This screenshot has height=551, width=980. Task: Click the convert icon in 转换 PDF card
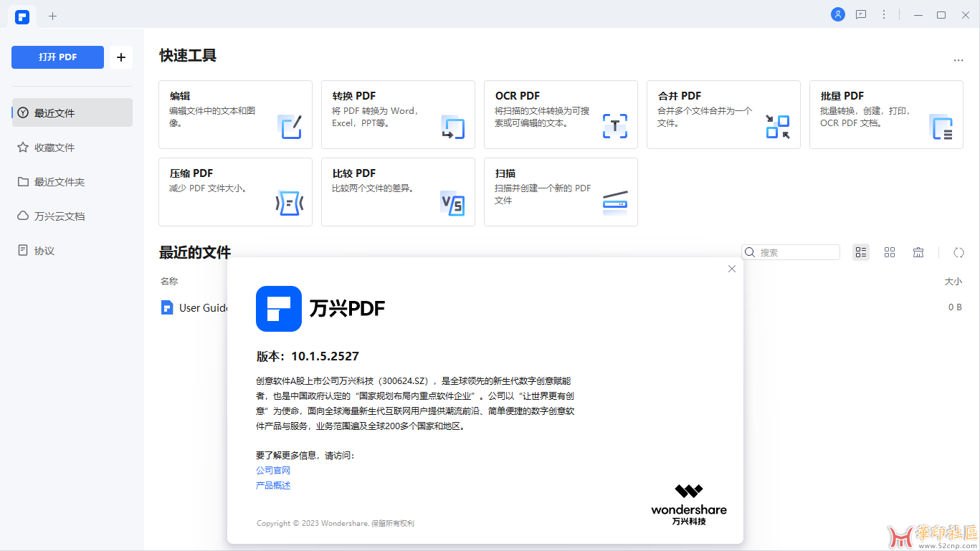click(452, 126)
